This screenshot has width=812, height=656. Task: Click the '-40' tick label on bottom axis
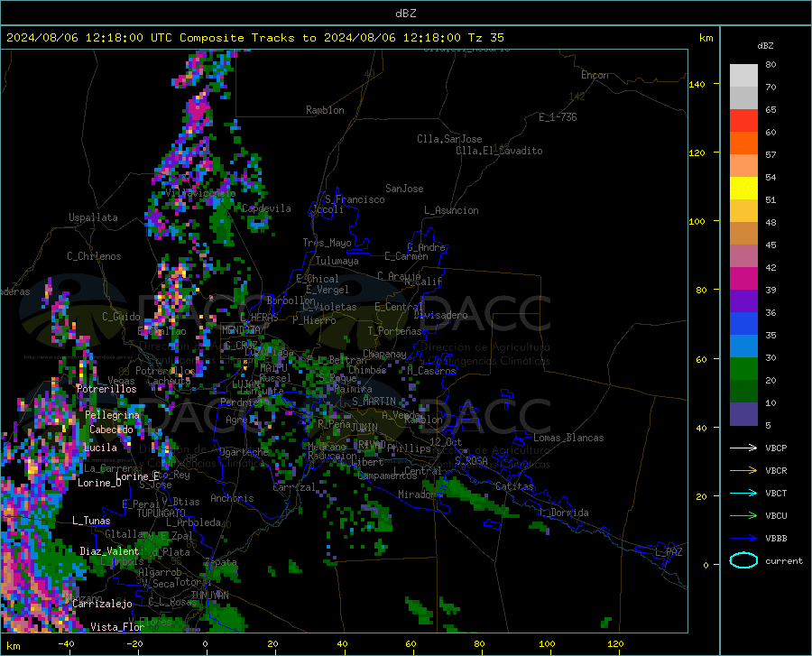pos(66,643)
